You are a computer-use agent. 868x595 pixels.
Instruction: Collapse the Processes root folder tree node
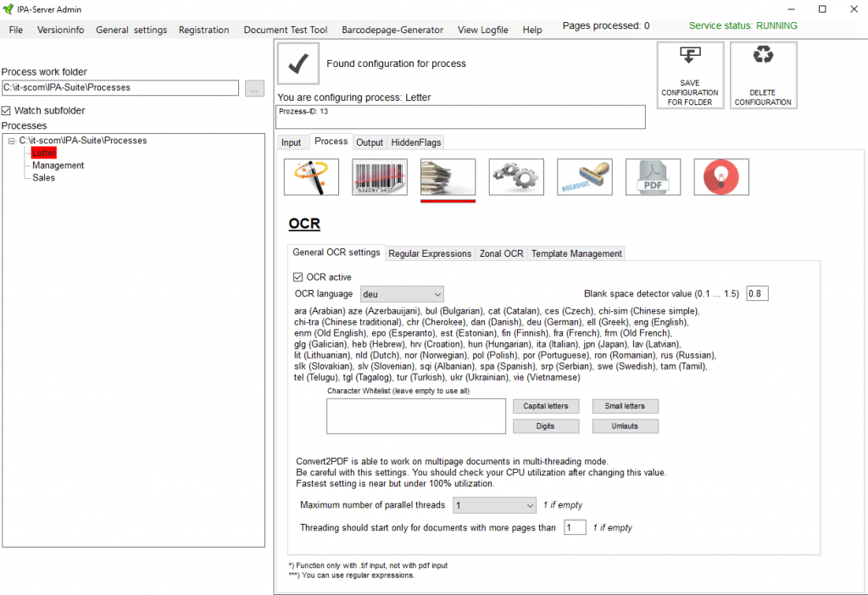[12, 142]
